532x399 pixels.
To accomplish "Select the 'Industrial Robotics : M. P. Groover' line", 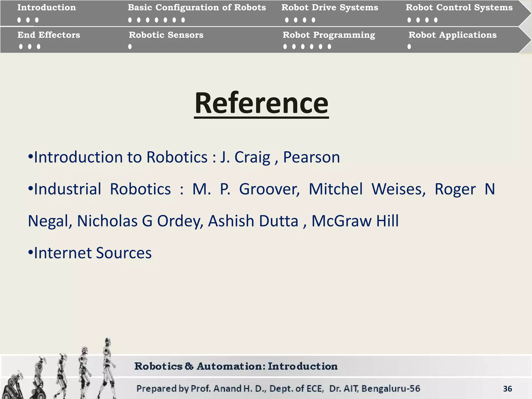I will click(x=261, y=189).
